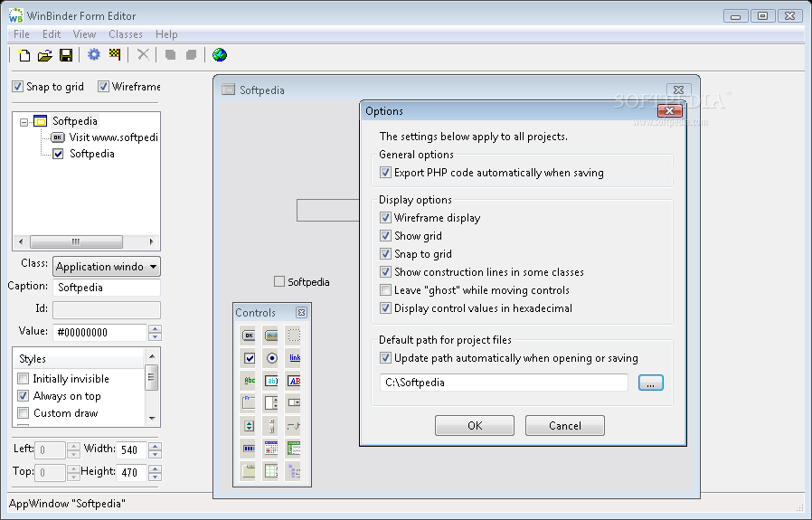The width and height of the screenshot is (812, 520).
Task: Pick the calendar control in Controls palette
Action: (x=271, y=448)
